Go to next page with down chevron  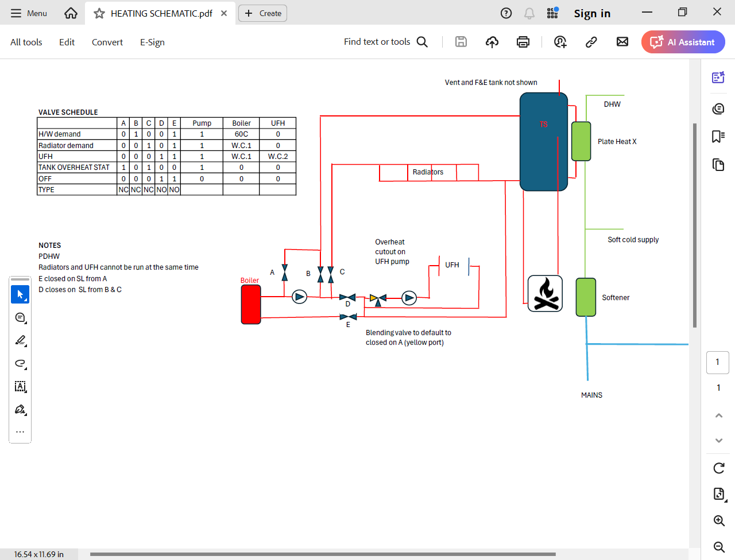pos(718,441)
